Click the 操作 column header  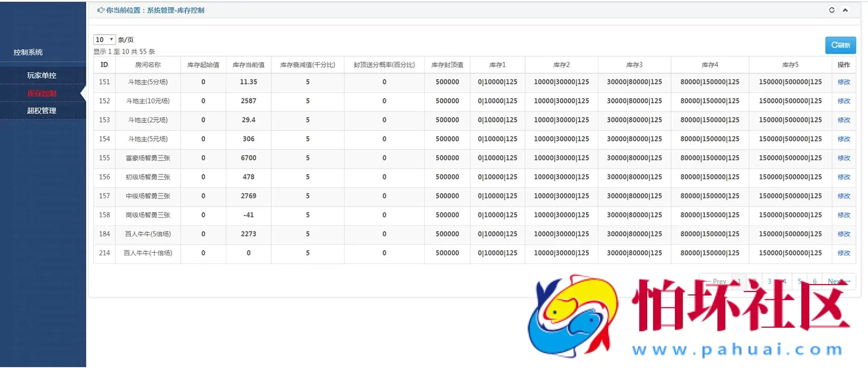(844, 64)
